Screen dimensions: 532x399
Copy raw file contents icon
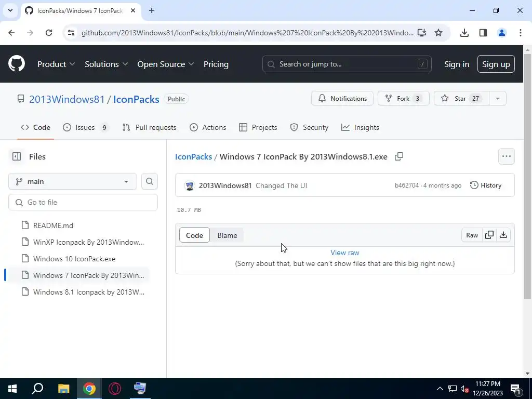tap(489, 235)
